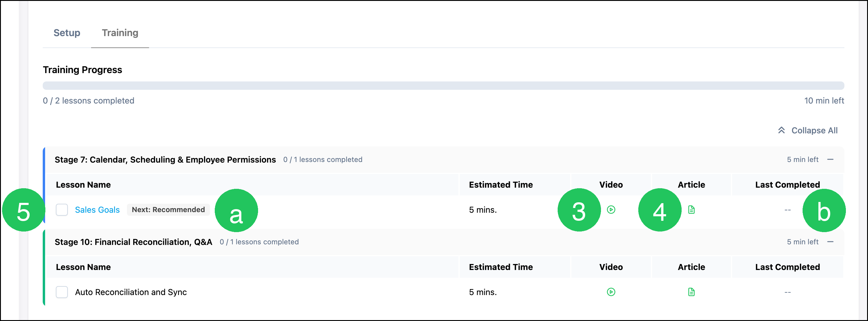This screenshot has width=868, height=321.
Task: Click Stage 10 '0 / 1 lessons completed' text
Action: click(x=259, y=242)
